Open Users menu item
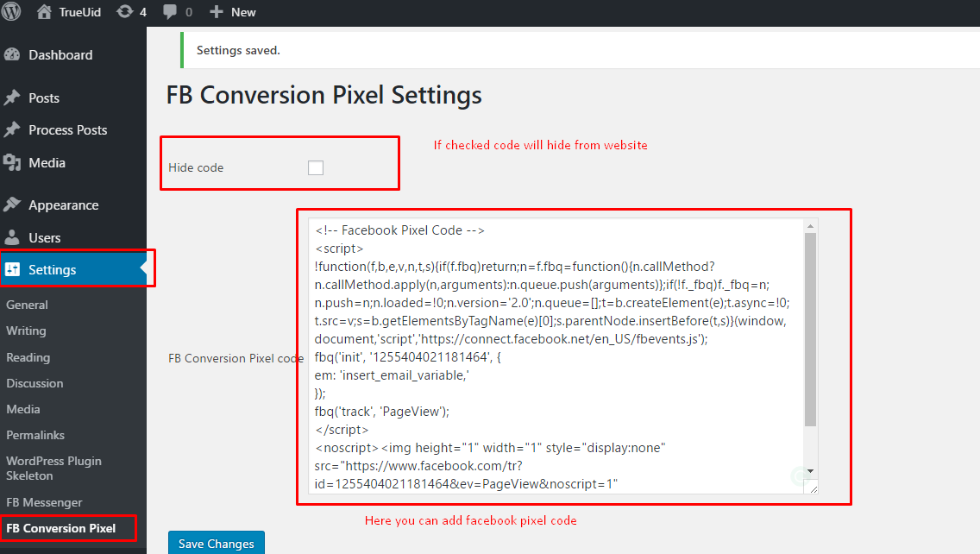 pos(44,238)
